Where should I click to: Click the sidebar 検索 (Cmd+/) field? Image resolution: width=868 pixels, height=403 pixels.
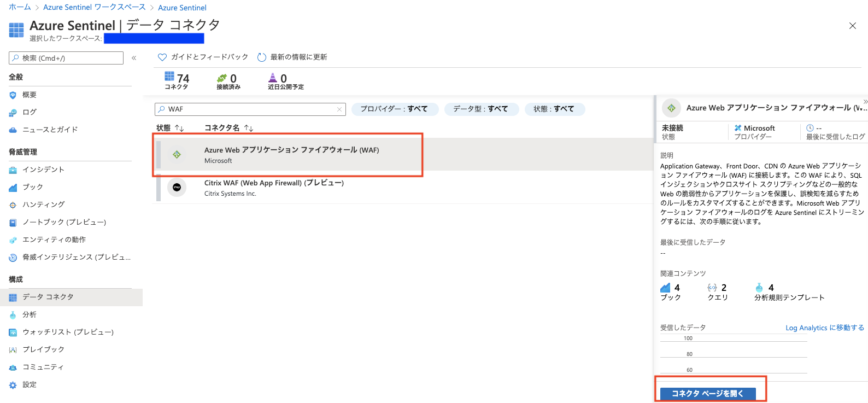[66, 58]
